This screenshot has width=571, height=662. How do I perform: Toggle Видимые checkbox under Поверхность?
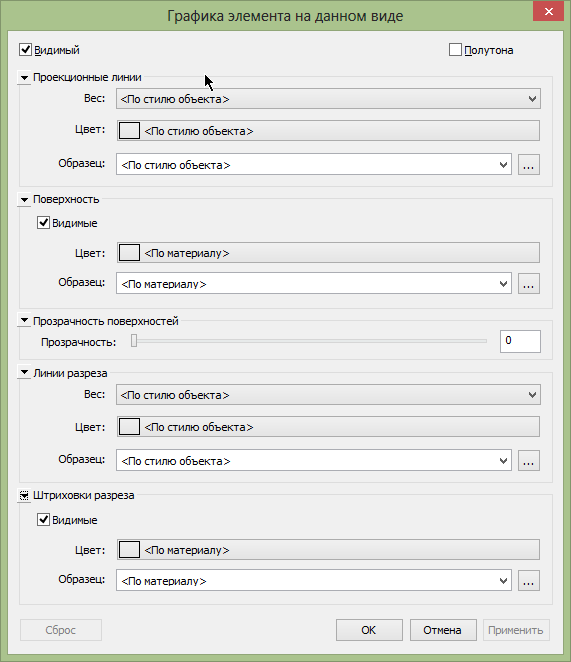[x=44, y=222]
